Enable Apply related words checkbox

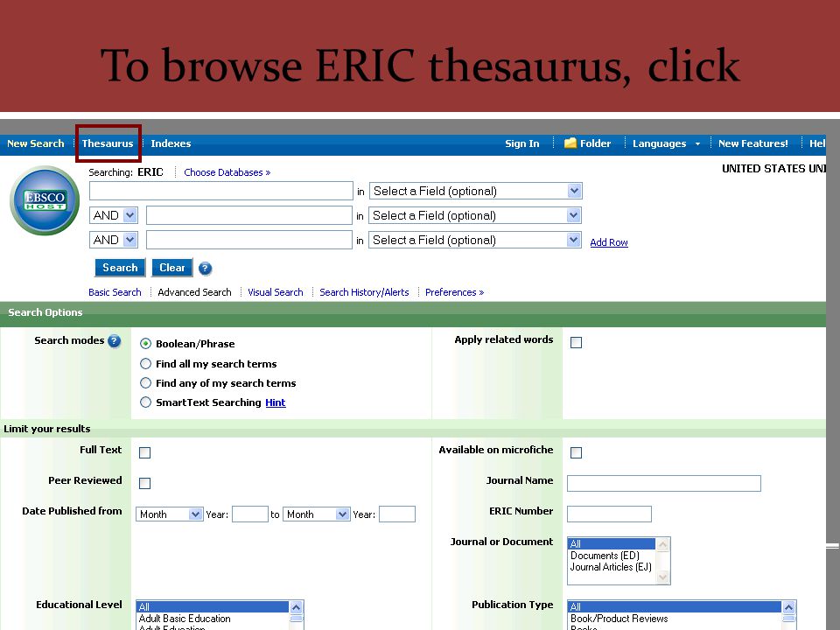click(576, 343)
